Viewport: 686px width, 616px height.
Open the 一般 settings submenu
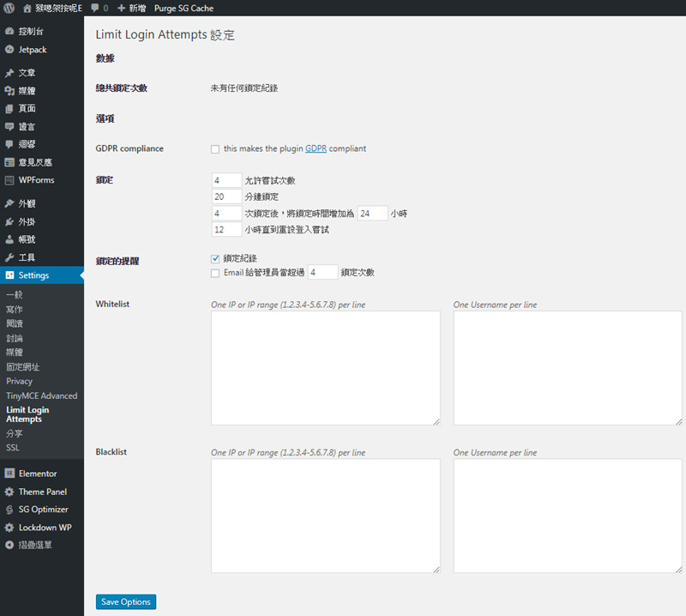tap(14, 294)
